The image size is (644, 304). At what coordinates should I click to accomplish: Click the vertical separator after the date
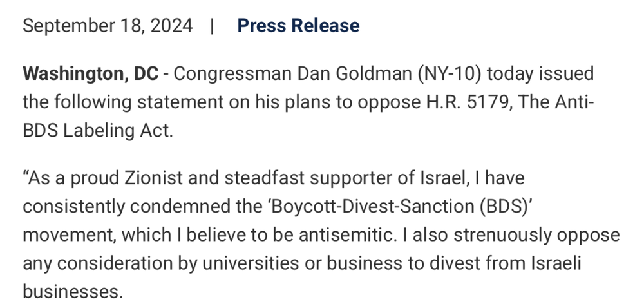211,26
